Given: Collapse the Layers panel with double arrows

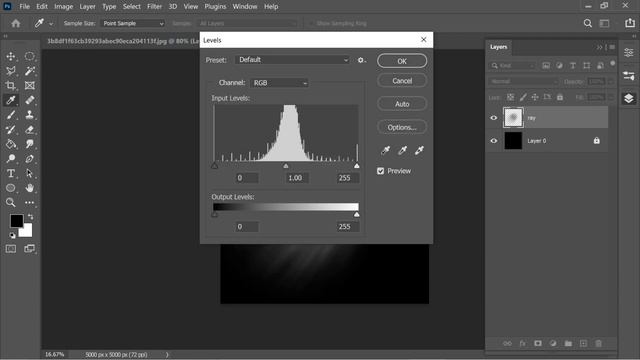Looking at the screenshot, I should pos(599,47).
